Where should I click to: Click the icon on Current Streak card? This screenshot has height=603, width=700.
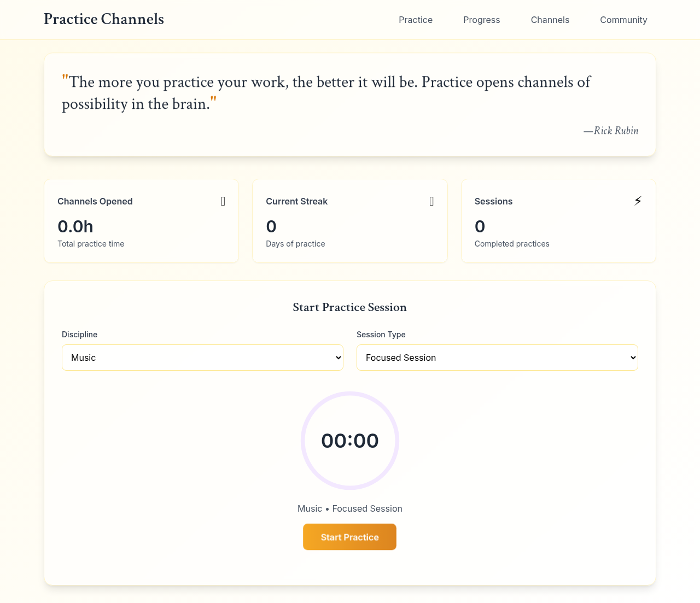[x=431, y=201]
